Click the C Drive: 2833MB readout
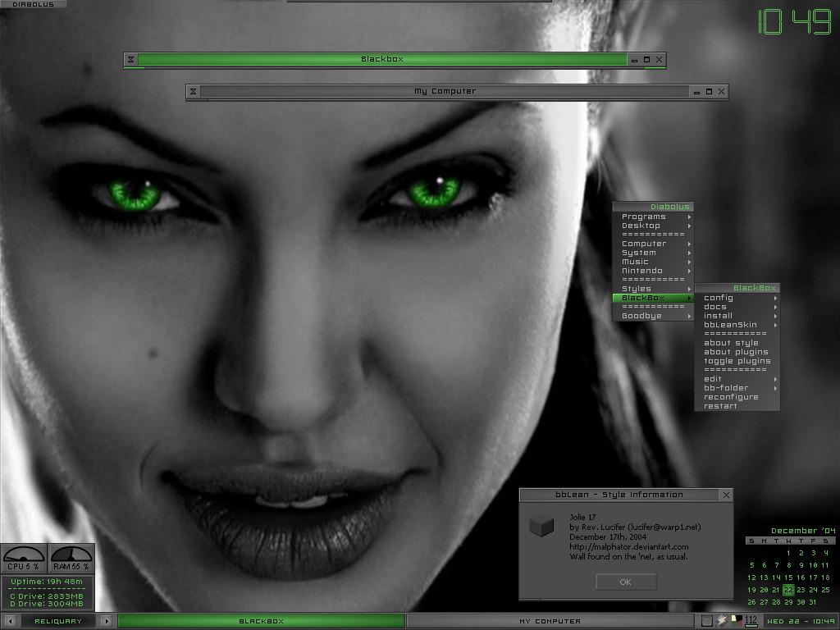This screenshot has height=630, width=840. [47, 596]
